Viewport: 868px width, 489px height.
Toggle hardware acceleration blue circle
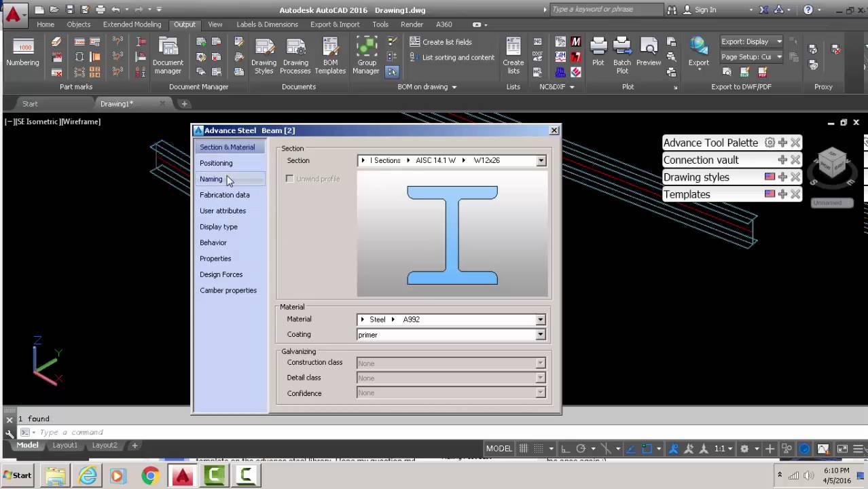pos(805,449)
